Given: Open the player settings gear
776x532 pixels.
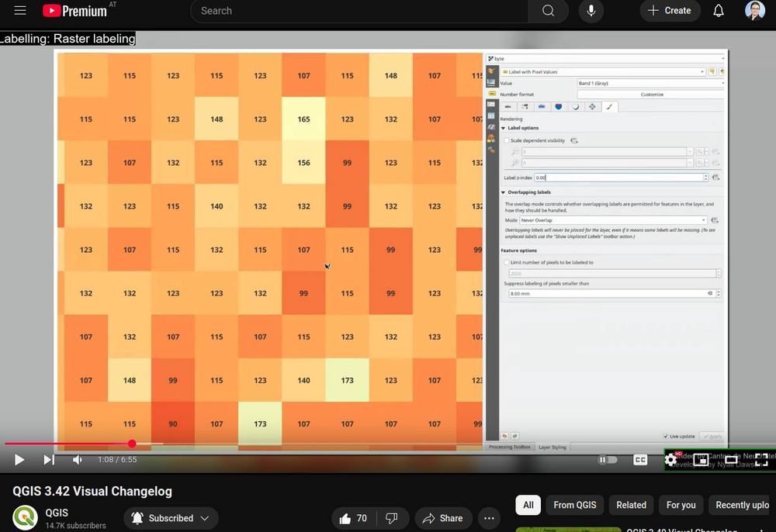Looking at the screenshot, I should click(670, 460).
